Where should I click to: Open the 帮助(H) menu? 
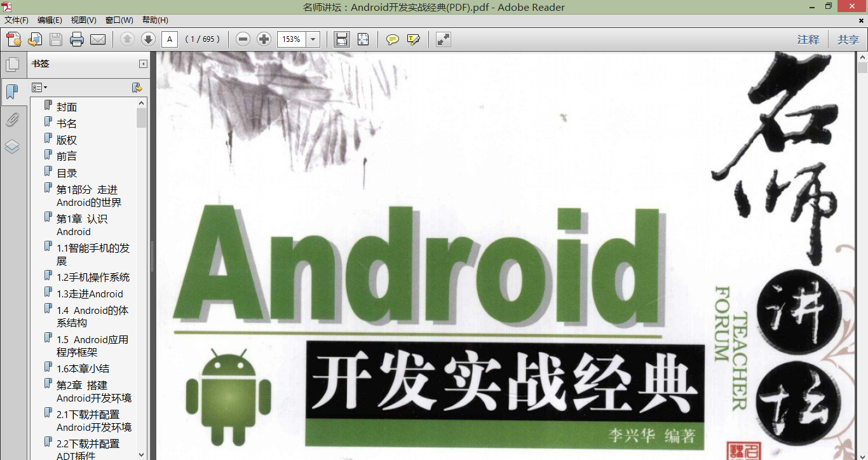(x=155, y=20)
